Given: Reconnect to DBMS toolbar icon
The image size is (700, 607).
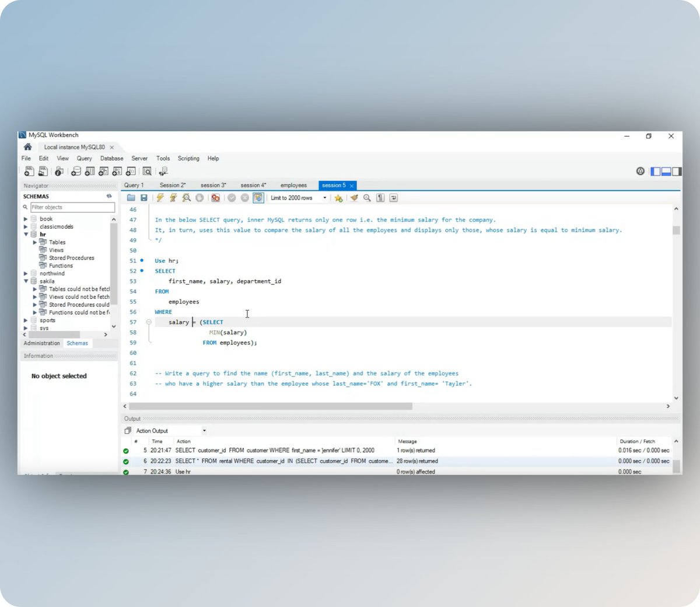Looking at the screenshot, I should click(x=163, y=172).
